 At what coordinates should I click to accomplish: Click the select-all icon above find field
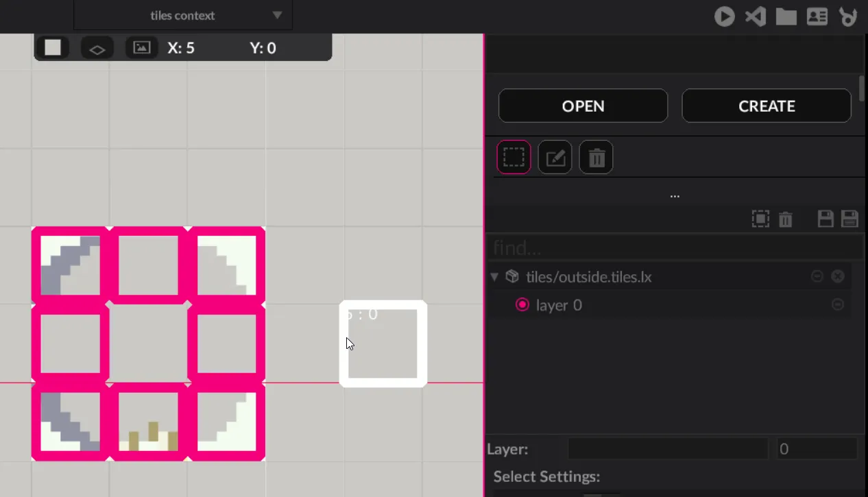[760, 219]
